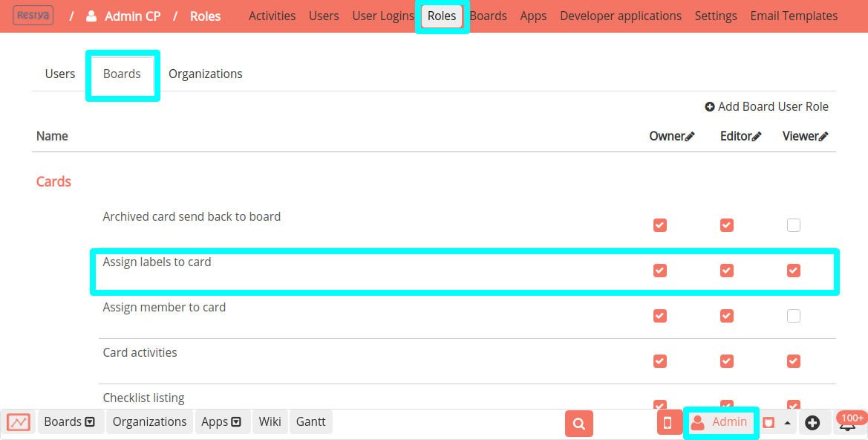Enable Viewer for Assign member to card
The height and width of the screenshot is (440, 868).
click(793, 316)
